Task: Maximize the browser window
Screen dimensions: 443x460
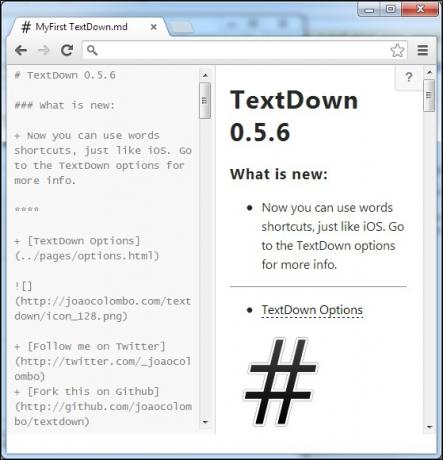Action: click(x=391, y=9)
